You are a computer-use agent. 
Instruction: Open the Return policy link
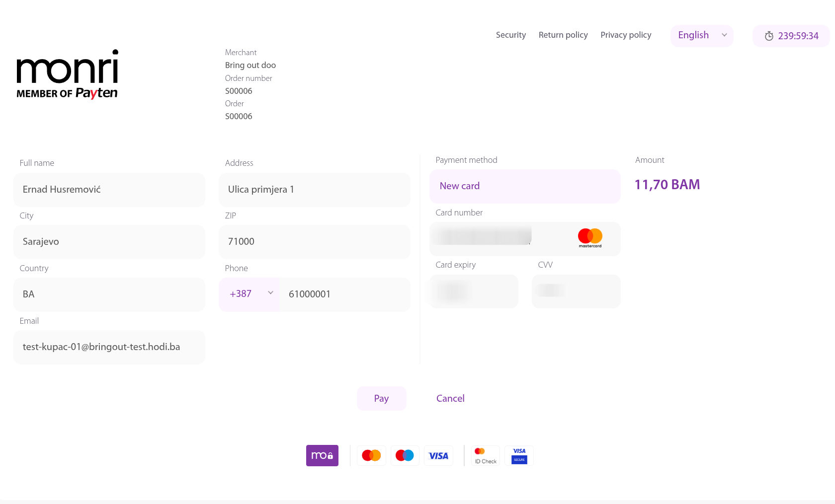click(563, 35)
